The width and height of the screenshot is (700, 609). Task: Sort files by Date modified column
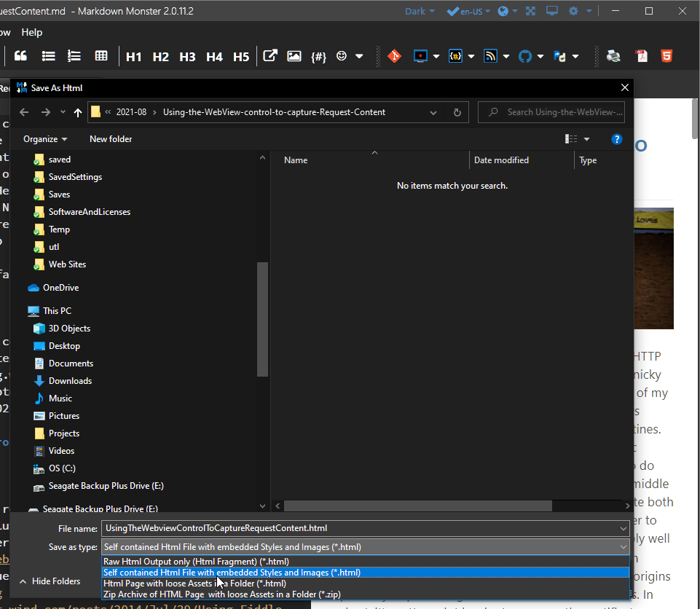501,160
